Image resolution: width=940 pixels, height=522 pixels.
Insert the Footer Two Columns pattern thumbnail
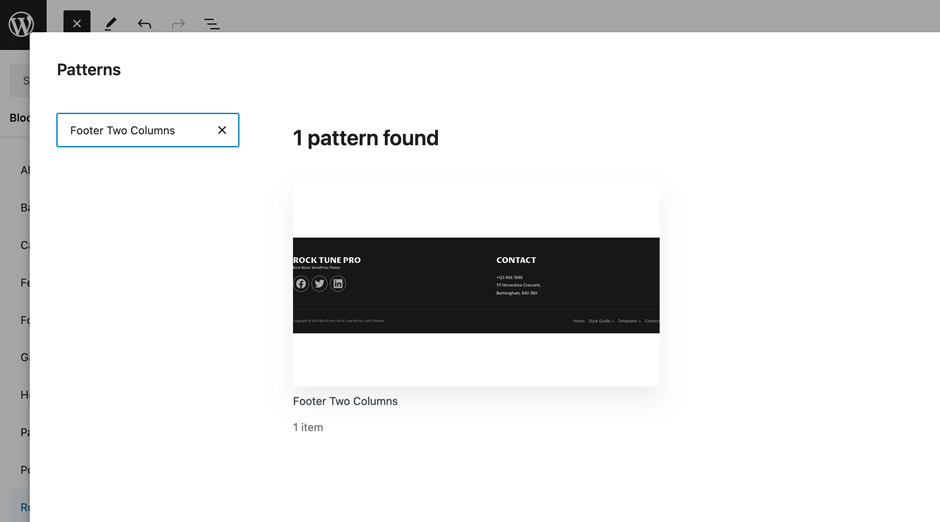coord(476,285)
